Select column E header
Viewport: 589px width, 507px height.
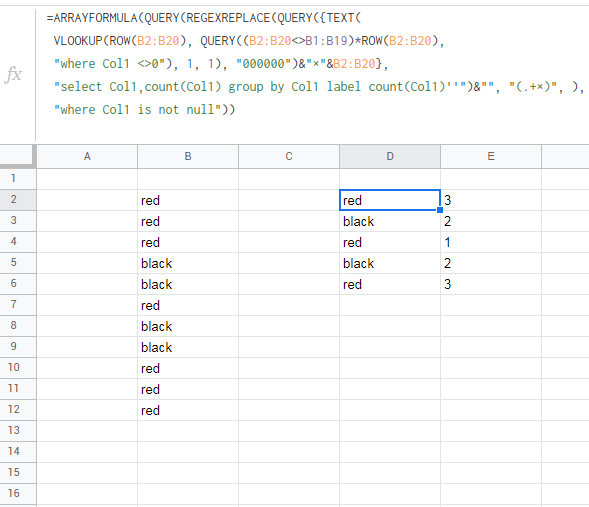[491, 156]
